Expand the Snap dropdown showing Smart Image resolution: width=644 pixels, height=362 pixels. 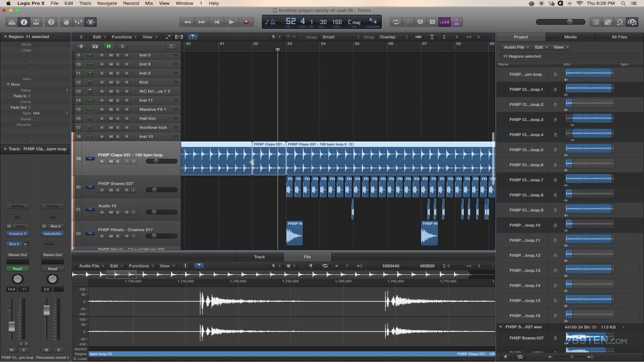coord(340,37)
